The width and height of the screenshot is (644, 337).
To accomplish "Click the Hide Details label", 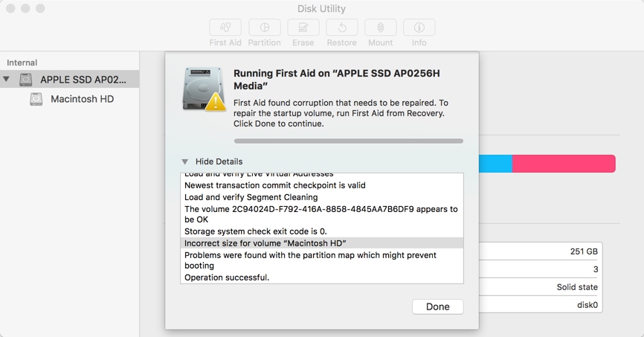I will point(219,161).
